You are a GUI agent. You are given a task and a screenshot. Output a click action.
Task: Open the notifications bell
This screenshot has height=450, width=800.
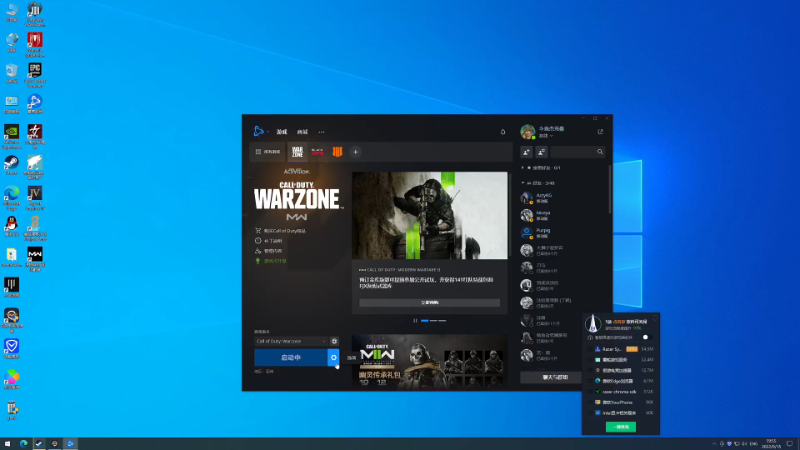click(503, 132)
